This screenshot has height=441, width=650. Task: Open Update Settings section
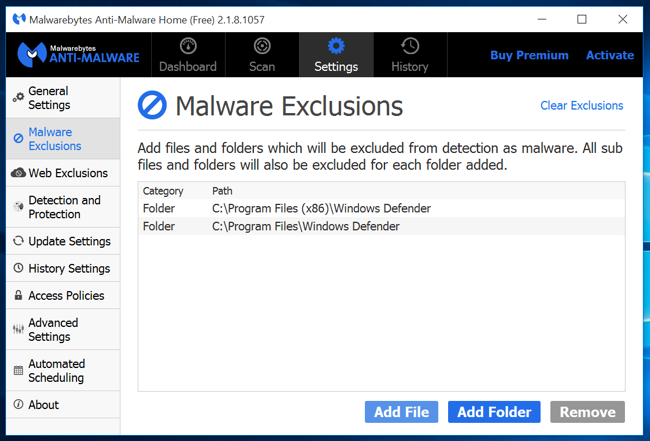click(63, 241)
